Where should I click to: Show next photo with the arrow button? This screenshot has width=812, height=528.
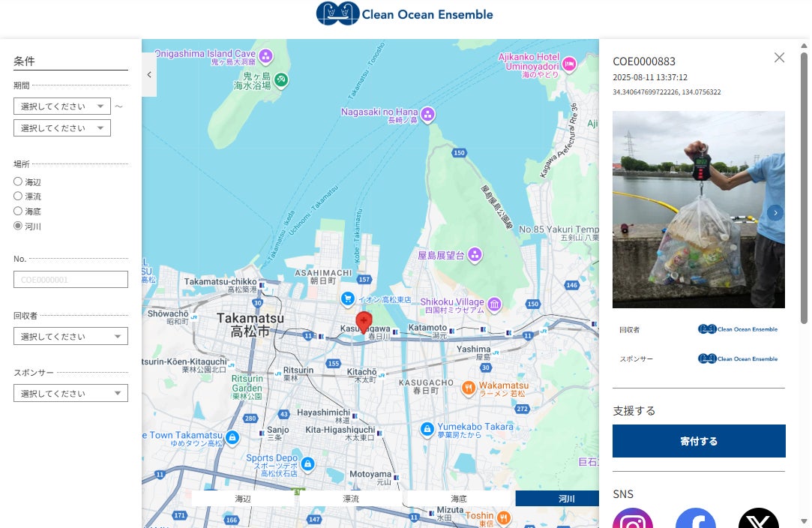[775, 213]
